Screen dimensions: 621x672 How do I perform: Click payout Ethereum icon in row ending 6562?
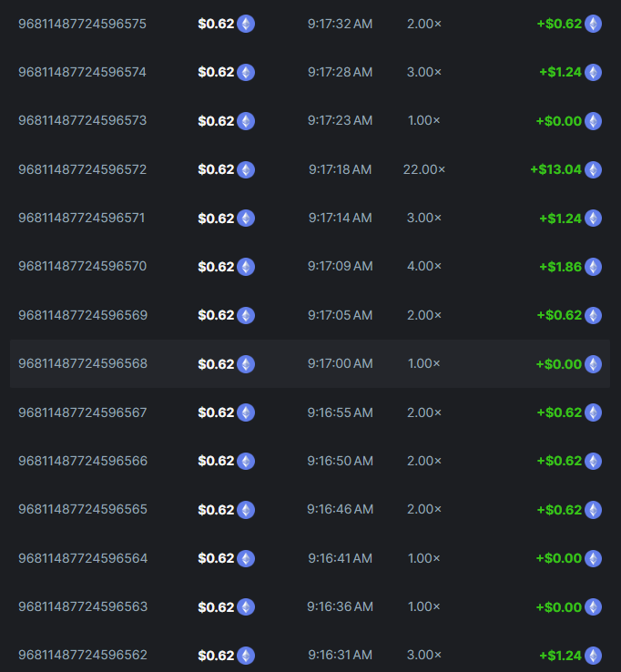(594, 656)
